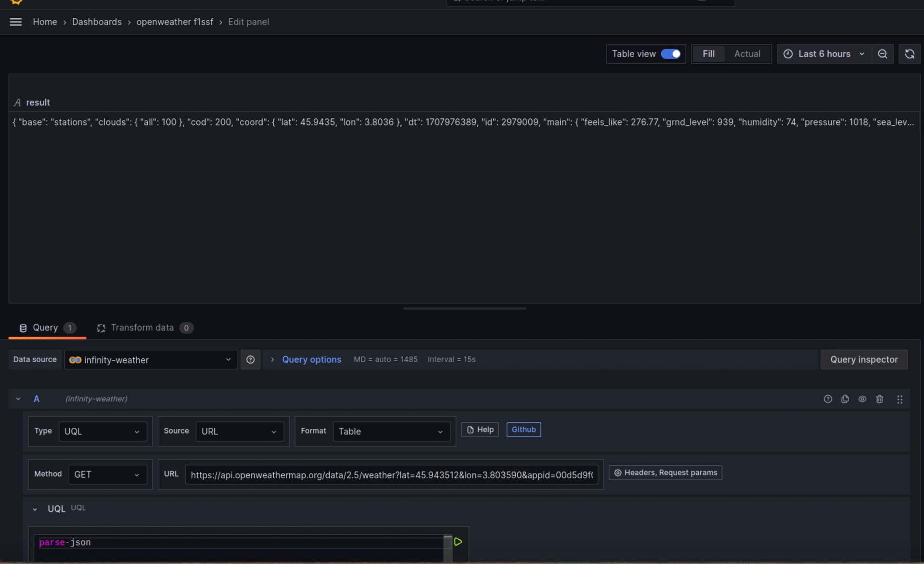Toggle the Table view switch
The height and width of the screenshot is (564, 924).
coord(670,54)
